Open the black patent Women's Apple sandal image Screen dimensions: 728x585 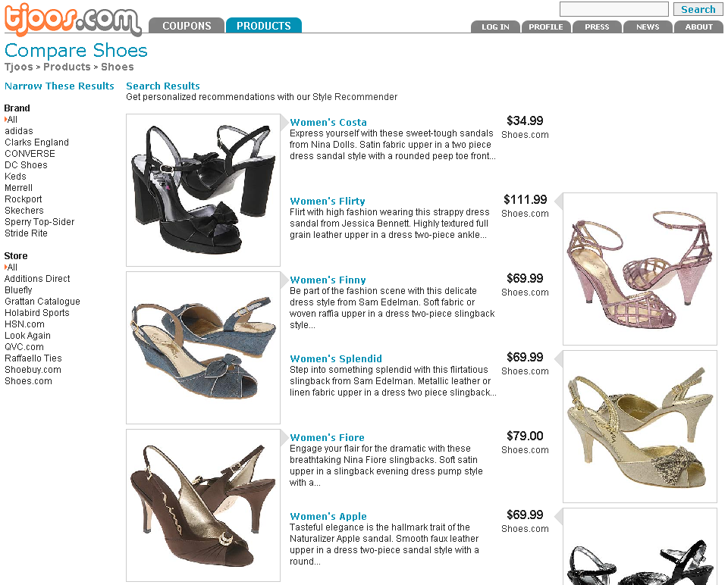640,547
